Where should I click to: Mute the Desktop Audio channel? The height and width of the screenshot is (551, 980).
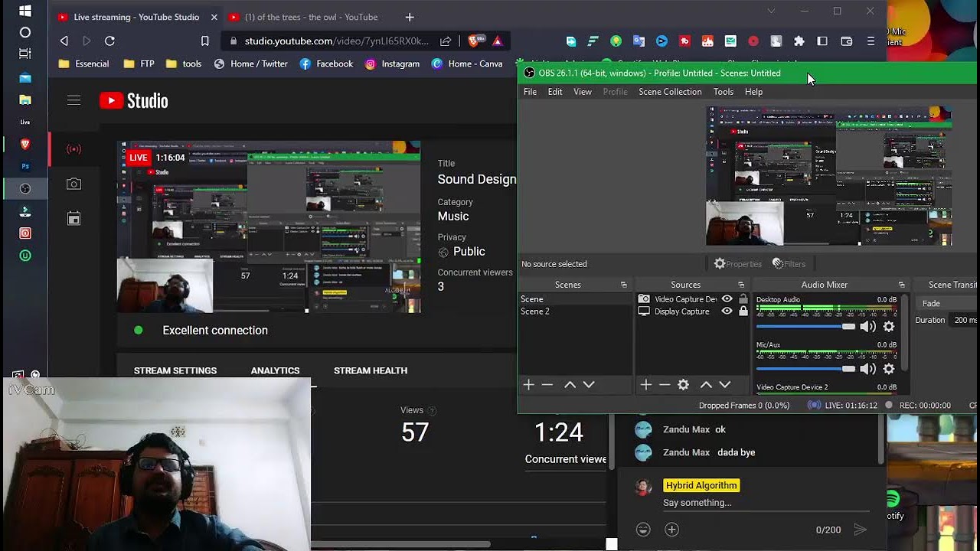[867, 327]
